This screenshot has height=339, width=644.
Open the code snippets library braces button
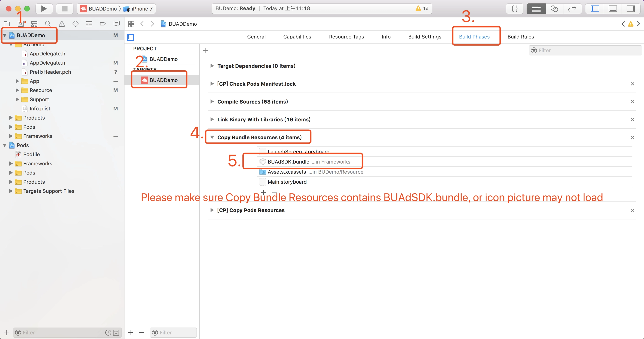(515, 8)
